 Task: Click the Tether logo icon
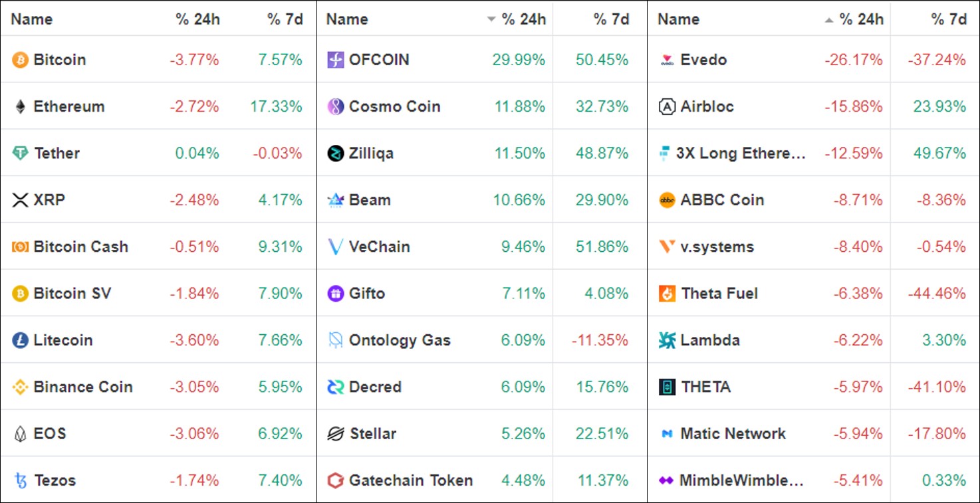click(21, 153)
